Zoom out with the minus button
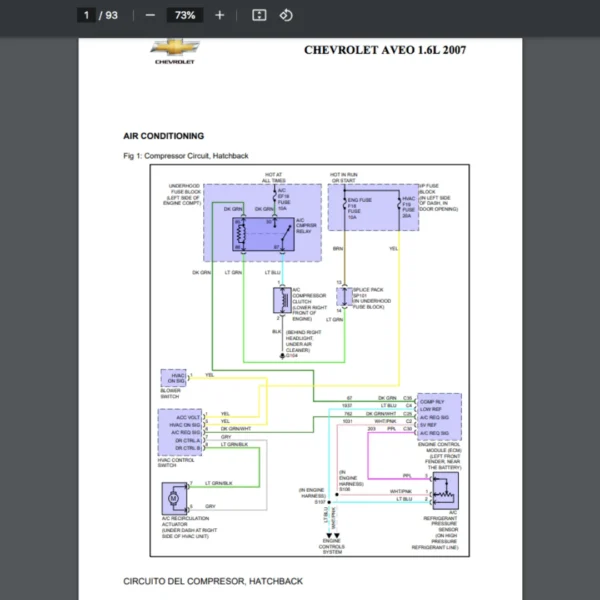The width and height of the screenshot is (600, 600). point(150,15)
